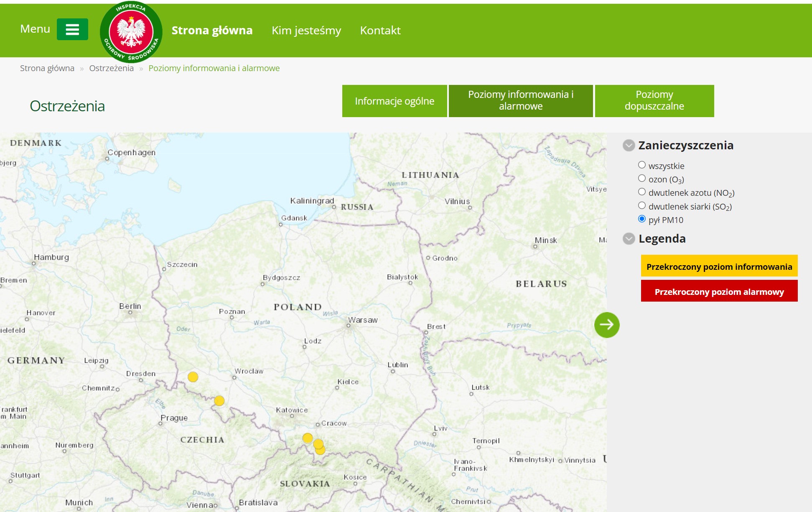Screen dimensions: 812x512
Task: Switch to Poziomy dopuszczalne tab
Action: coord(654,101)
